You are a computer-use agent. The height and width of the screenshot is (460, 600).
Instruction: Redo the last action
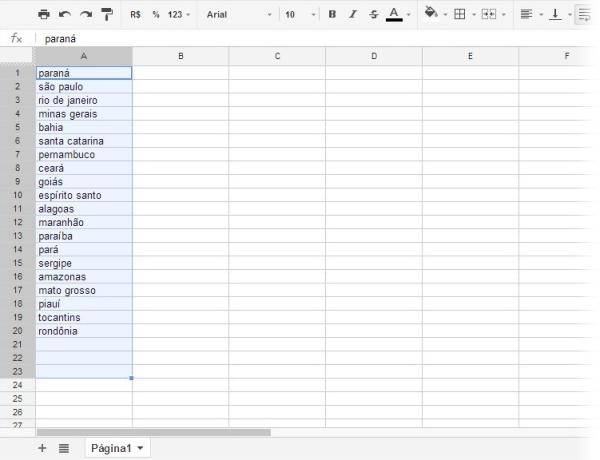coord(86,15)
